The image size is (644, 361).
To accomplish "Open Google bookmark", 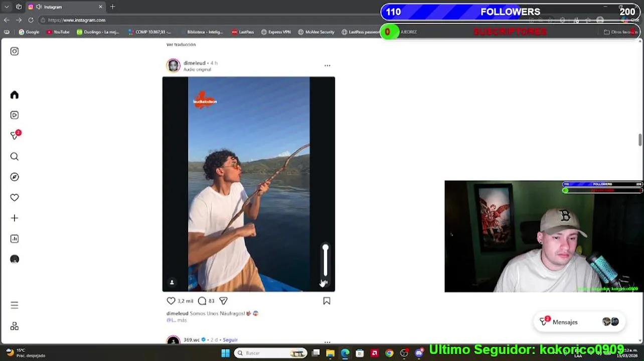I will pyautogui.click(x=29, y=32).
